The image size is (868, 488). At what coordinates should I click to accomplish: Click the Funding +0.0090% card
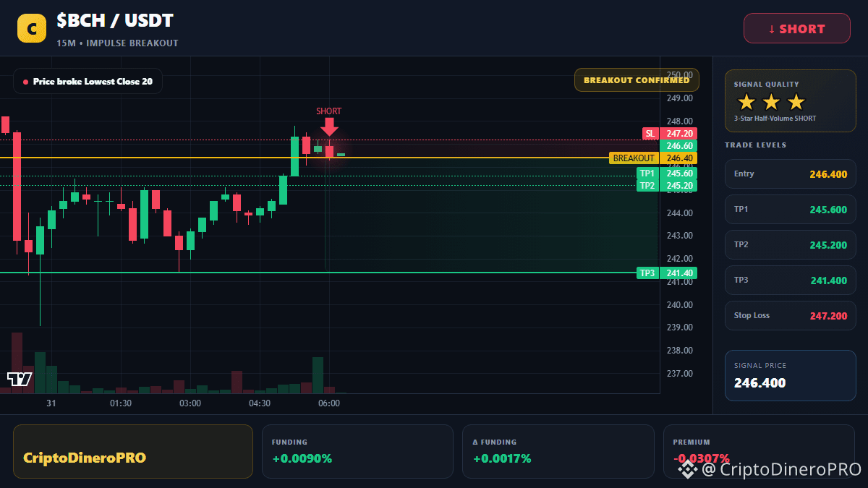[x=357, y=452]
